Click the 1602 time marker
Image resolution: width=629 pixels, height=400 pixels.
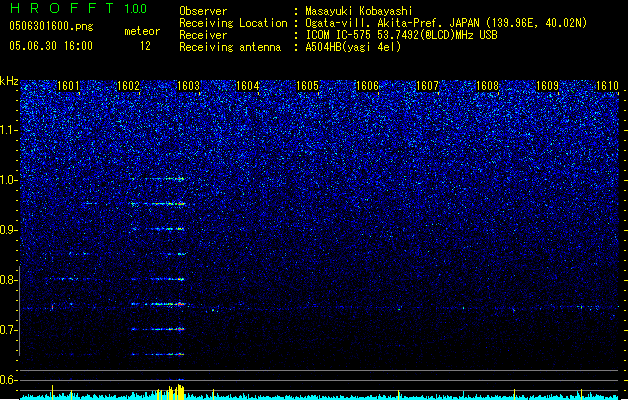point(128,86)
